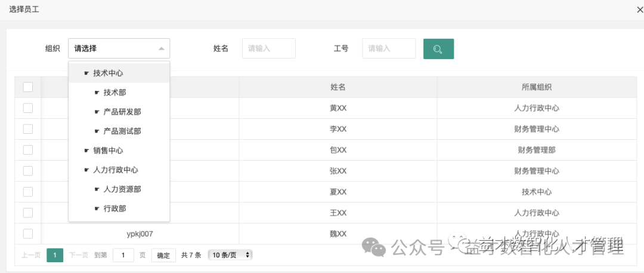The width and height of the screenshot is (644, 273).
Task: Click the pointer icon beside 人力资源部
Action: pos(97,189)
